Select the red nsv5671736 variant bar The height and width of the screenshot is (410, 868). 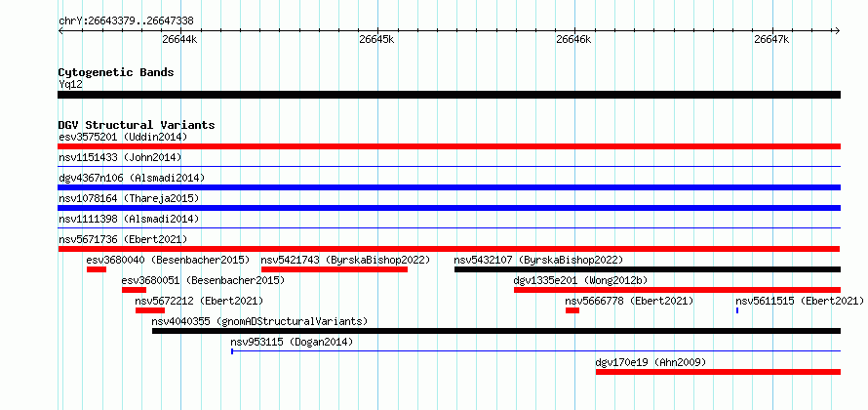tap(449, 249)
